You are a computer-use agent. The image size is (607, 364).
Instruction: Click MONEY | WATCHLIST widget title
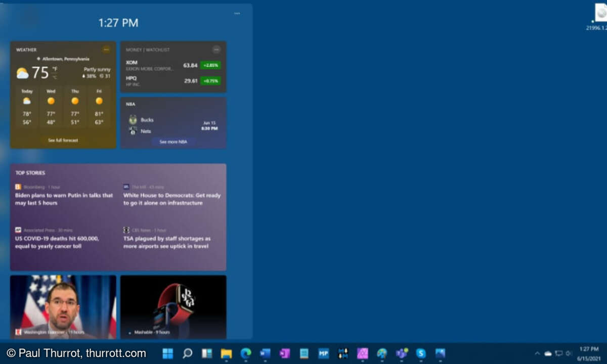(148, 50)
